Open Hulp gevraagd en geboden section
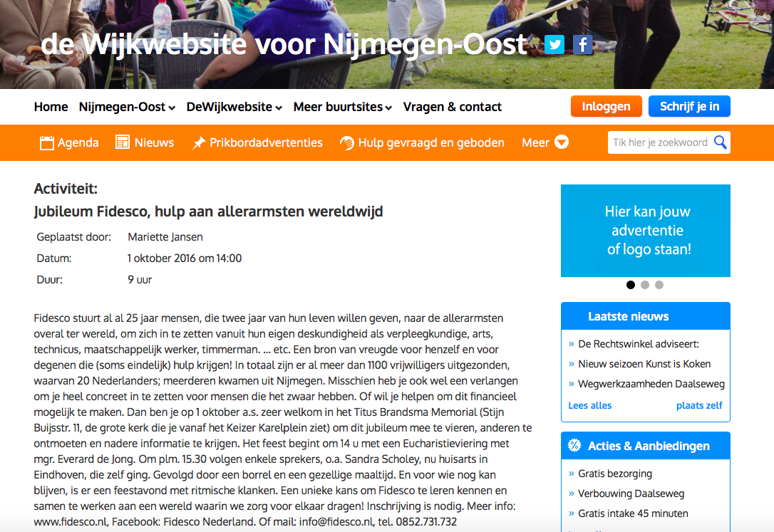The height and width of the screenshot is (532, 774). pos(422,142)
